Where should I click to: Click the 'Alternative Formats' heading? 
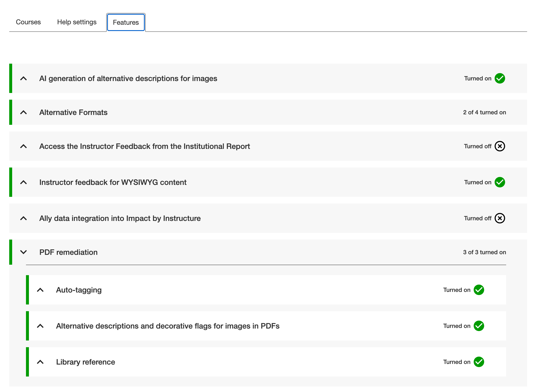73,112
